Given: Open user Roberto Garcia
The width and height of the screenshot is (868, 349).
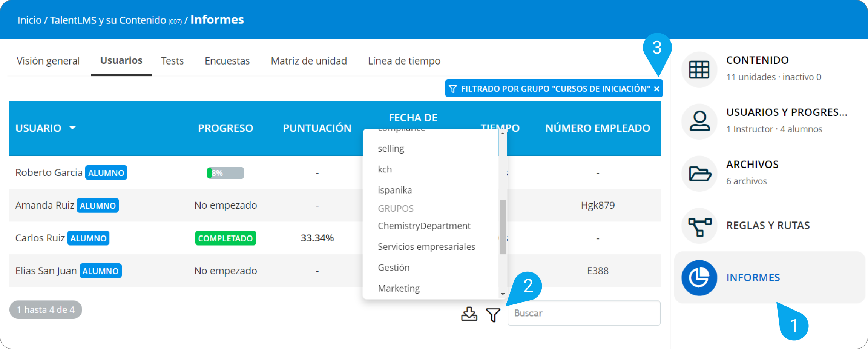Looking at the screenshot, I should click(x=49, y=172).
